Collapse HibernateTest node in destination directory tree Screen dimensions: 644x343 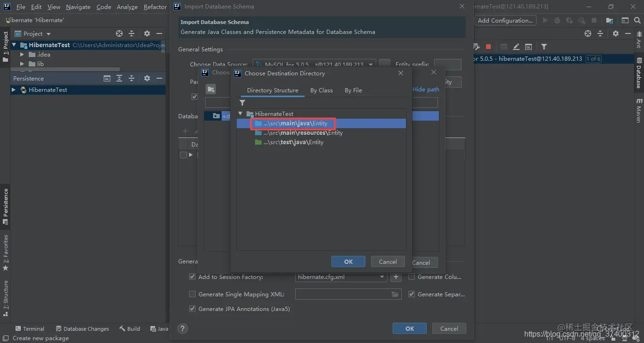pyautogui.click(x=240, y=114)
